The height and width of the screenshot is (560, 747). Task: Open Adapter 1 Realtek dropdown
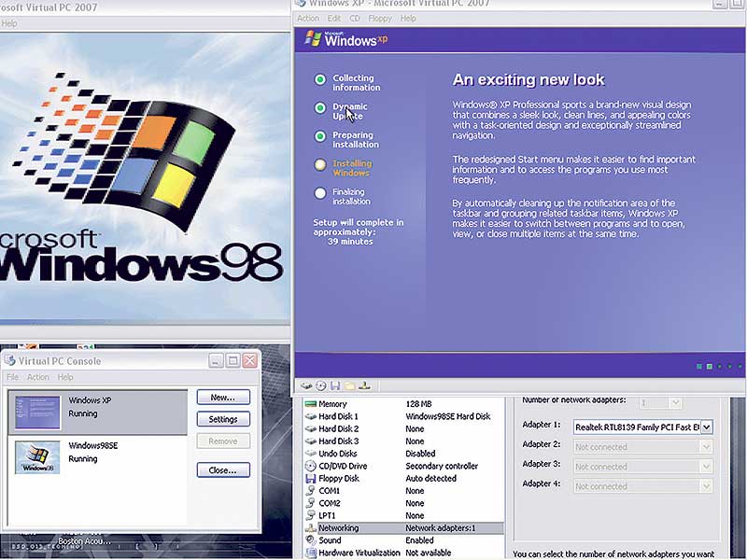tap(707, 427)
